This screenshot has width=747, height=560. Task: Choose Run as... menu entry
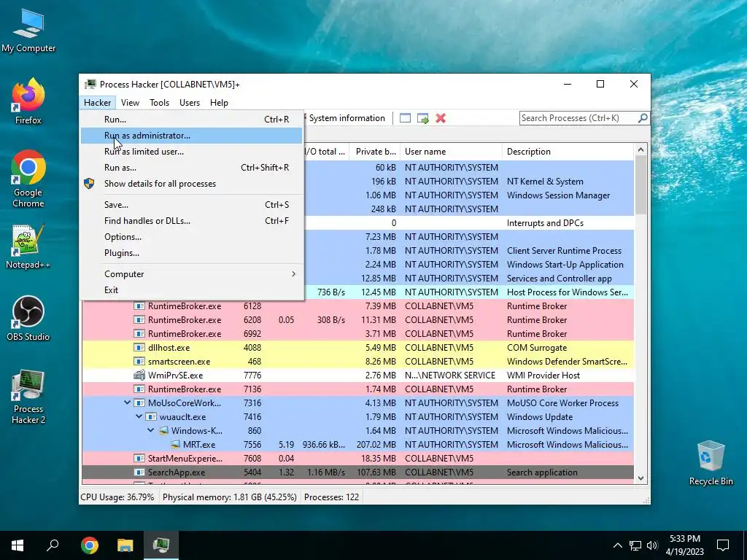click(x=192, y=168)
